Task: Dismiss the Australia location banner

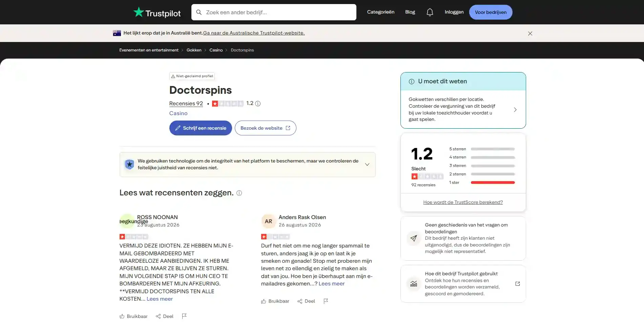Action: click(x=530, y=34)
